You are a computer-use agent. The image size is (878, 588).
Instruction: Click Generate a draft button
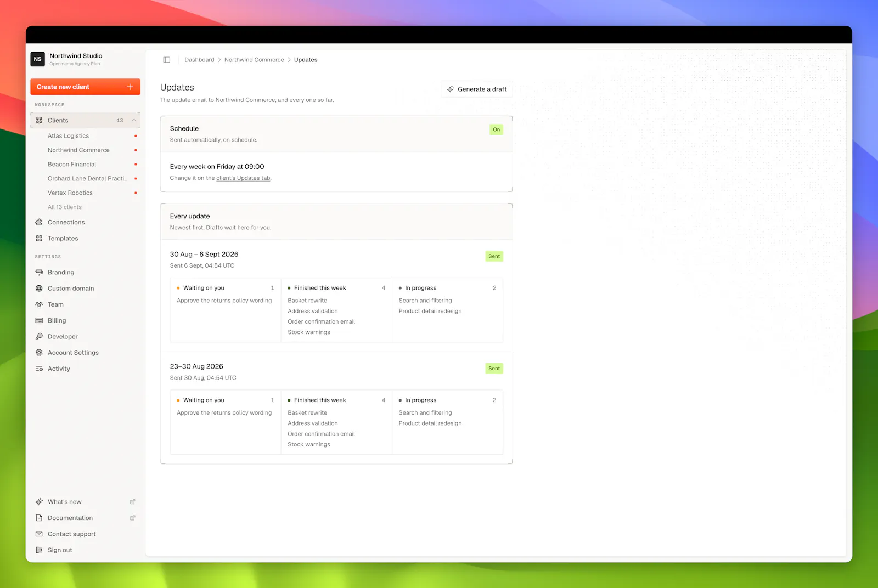point(477,89)
